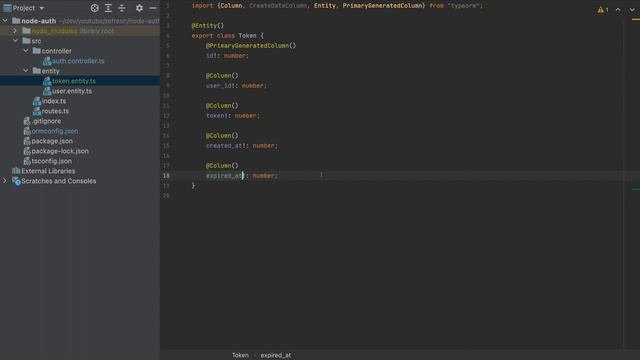Click the created_at property in code
Screen dimensions: 640x360
224,145
